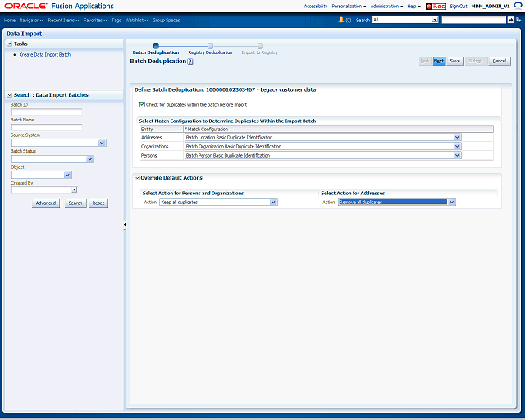Click the Import to Registry train step marker
The height and width of the screenshot is (420, 525).
(260, 46)
